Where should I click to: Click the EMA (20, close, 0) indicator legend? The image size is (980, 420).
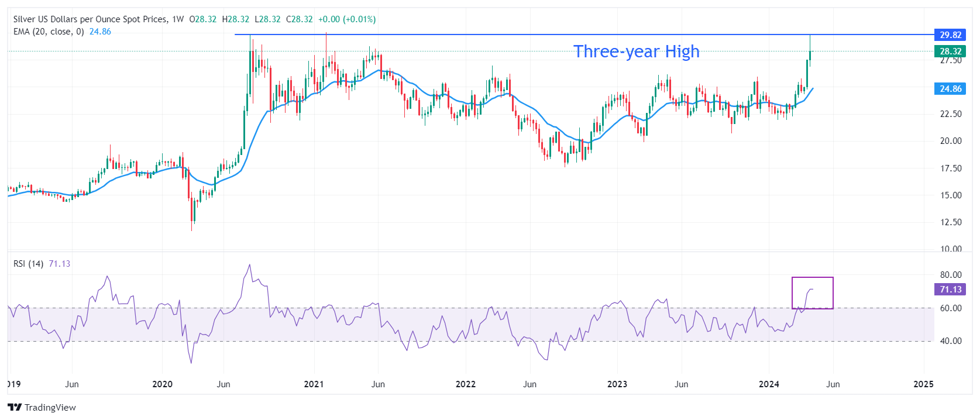coord(49,32)
